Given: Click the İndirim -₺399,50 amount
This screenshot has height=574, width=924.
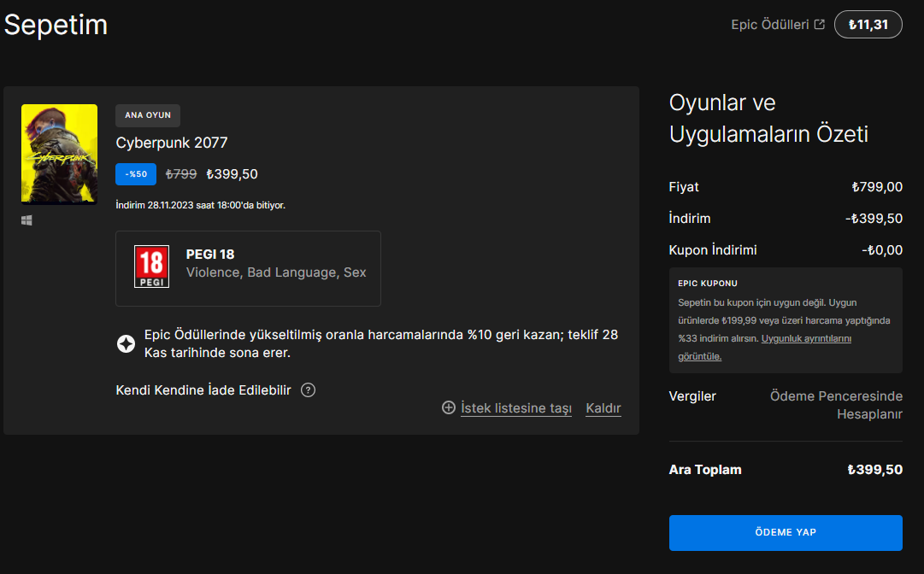Looking at the screenshot, I should [874, 219].
